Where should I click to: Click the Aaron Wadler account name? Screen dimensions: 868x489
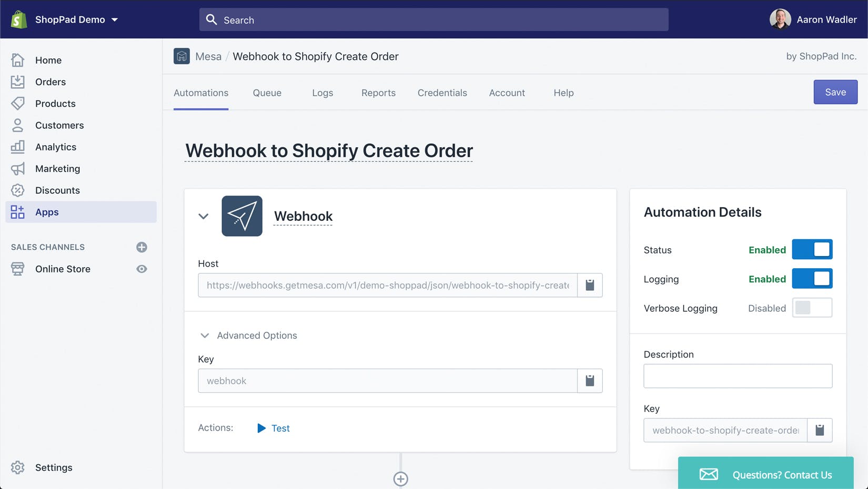(826, 19)
